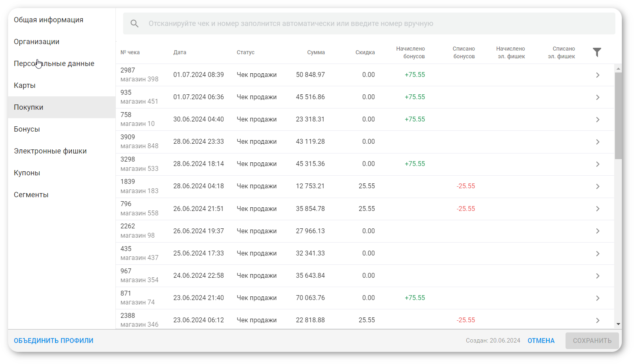Open Сегменты section
The width and height of the screenshot is (634, 364).
click(x=62, y=195)
